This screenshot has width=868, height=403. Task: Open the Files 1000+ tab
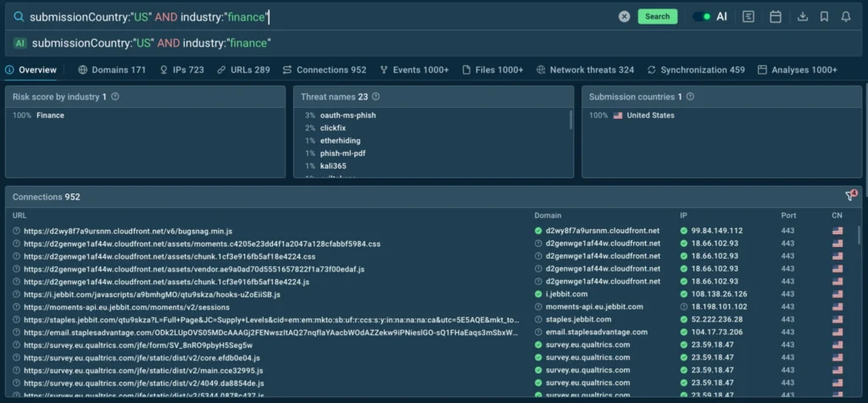(492, 70)
